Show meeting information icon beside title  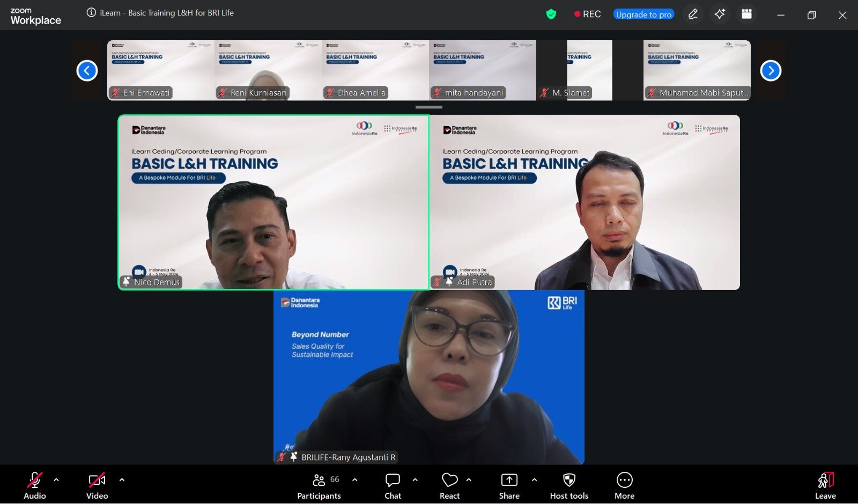pos(91,13)
